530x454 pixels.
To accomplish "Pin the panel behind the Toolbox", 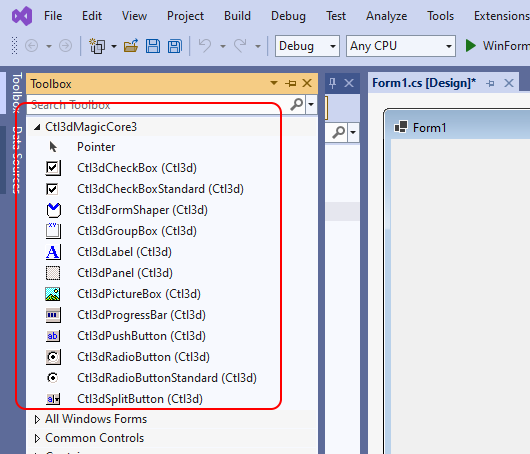I will click(x=332, y=83).
